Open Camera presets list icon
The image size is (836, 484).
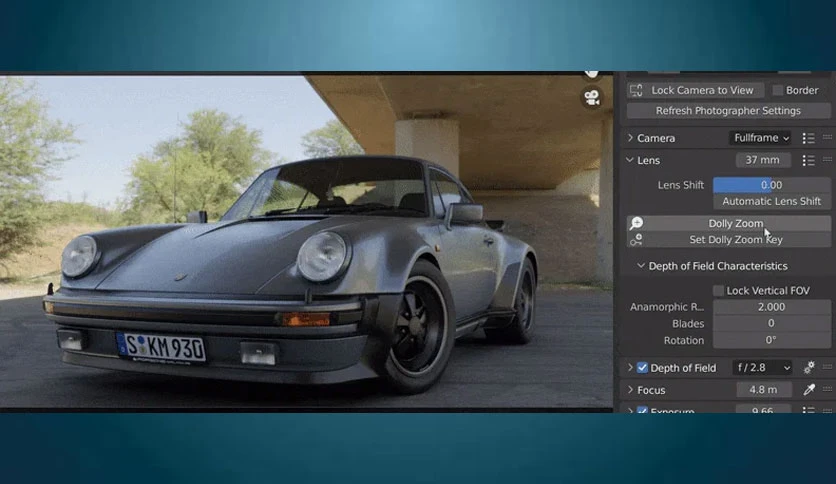point(808,138)
